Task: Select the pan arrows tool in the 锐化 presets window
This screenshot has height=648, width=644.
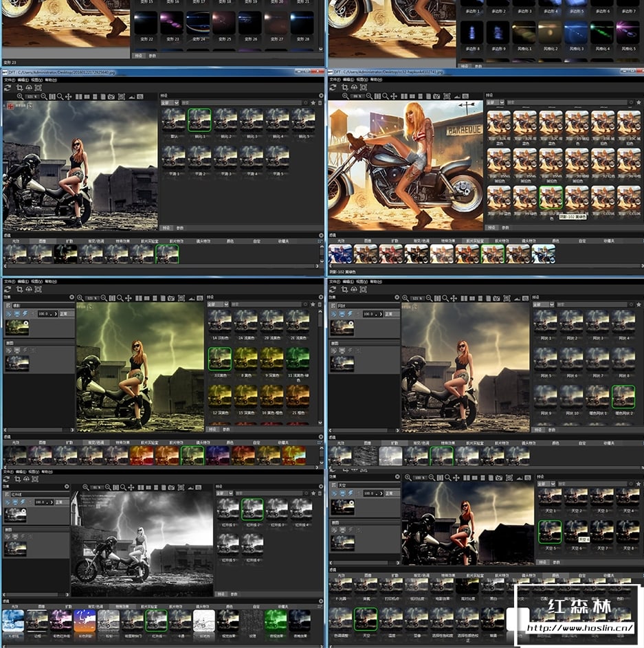Action: [68, 96]
